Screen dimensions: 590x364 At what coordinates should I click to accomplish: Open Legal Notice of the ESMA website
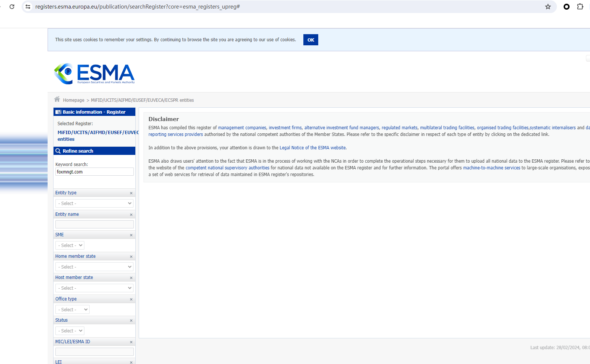click(313, 148)
